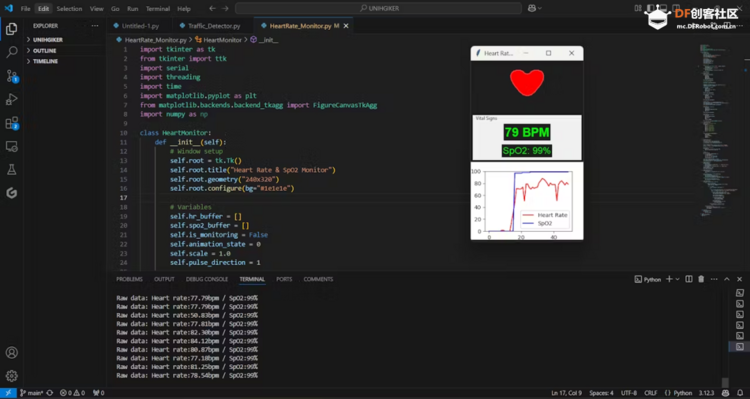The image size is (750, 399).
Task: Switch to the DEBUG CONSOLE panel tab
Action: [x=207, y=279]
